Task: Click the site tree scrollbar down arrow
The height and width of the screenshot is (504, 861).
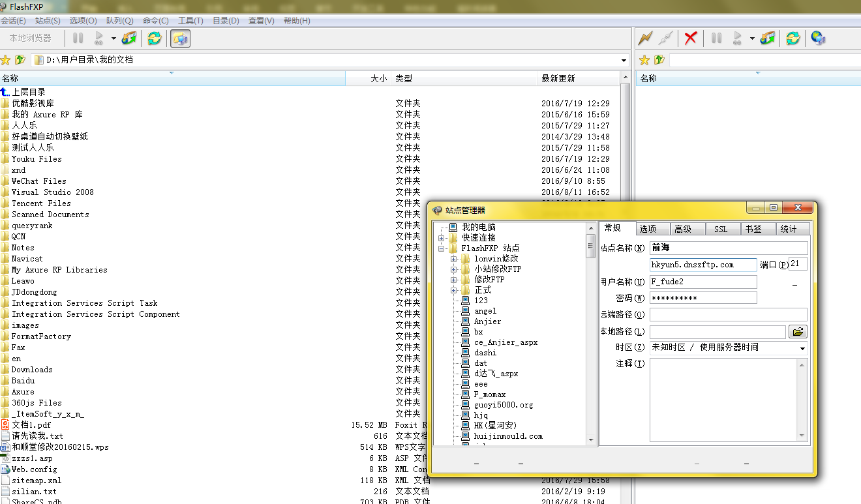Action: point(591,440)
